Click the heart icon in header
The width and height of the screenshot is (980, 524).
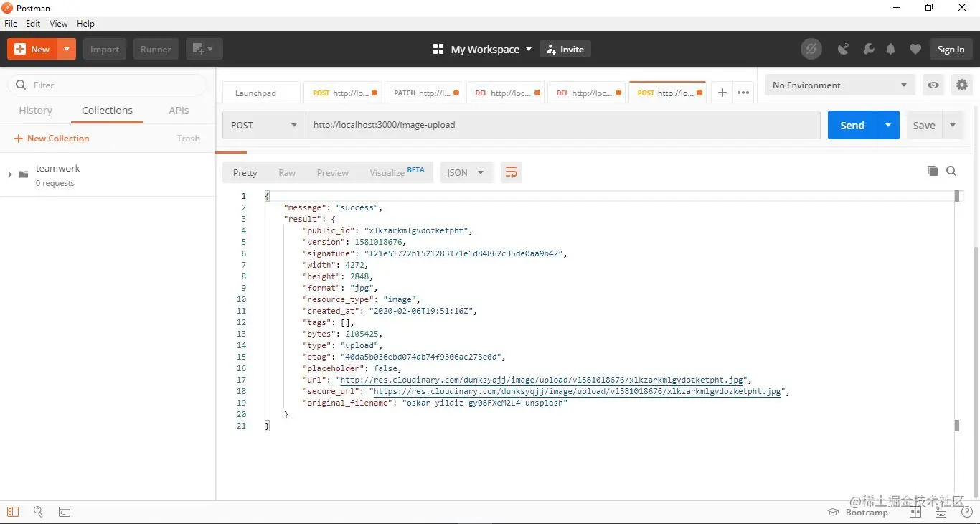coord(915,49)
